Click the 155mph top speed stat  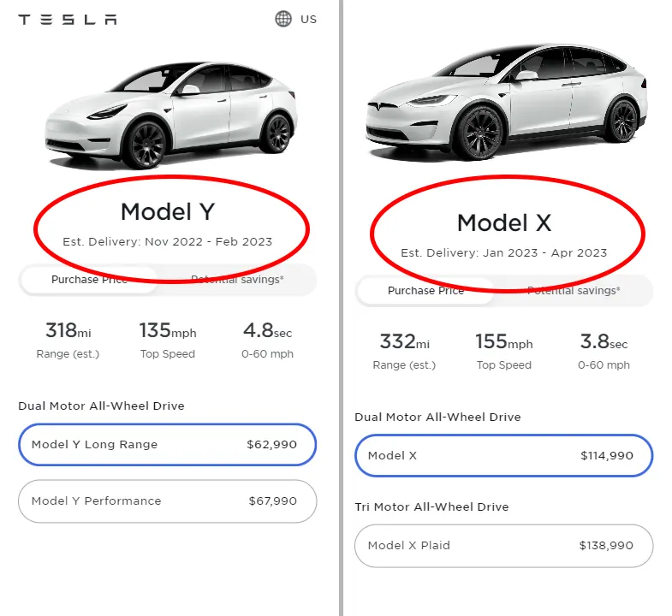pos(503,350)
